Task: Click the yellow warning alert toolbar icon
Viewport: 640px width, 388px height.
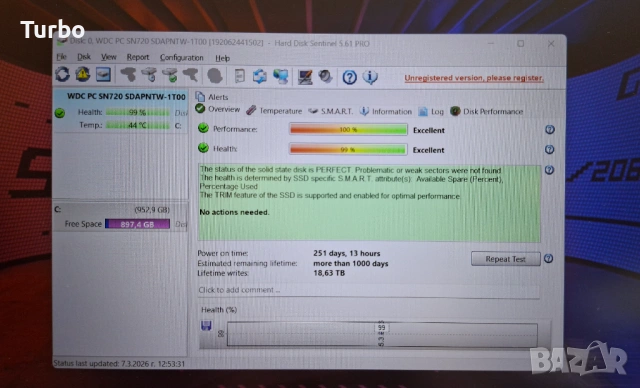Action: tap(83, 74)
